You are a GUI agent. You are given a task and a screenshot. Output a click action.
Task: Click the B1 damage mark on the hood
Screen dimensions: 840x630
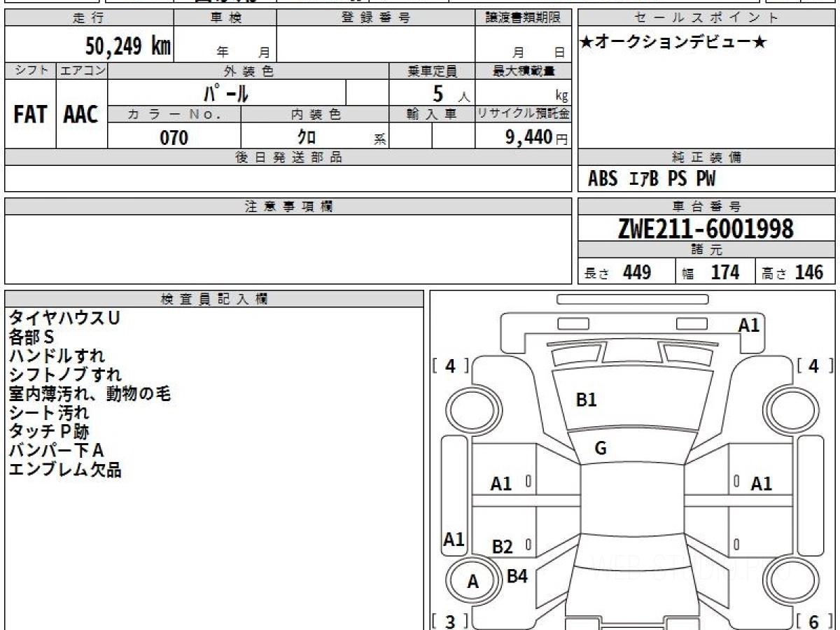pos(586,400)
